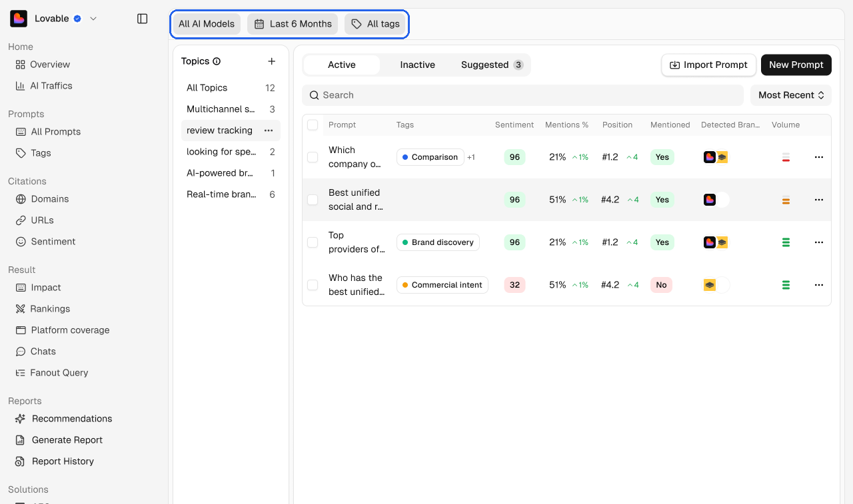Switch to the Inactive tab
Screen dimensions: 853x504
417,65
